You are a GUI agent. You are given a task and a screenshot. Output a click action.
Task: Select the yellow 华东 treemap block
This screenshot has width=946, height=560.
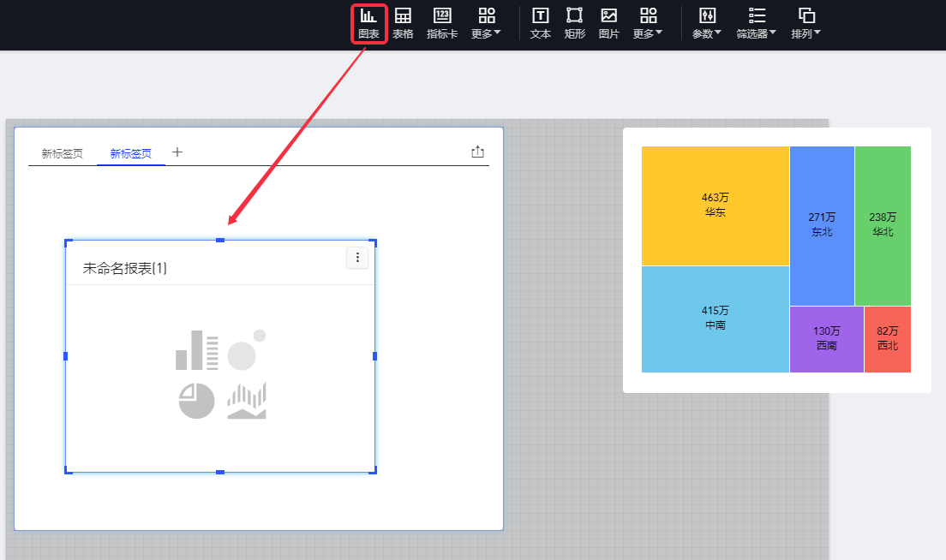[715, 206]
